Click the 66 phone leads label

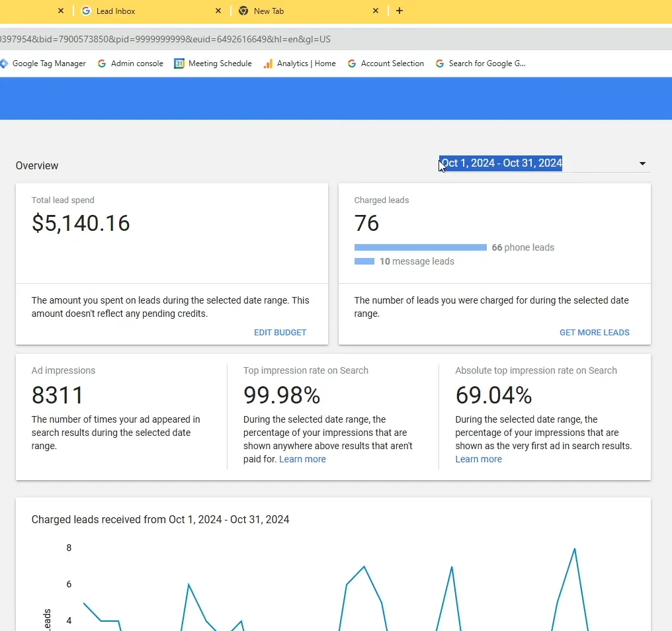click(523, 247)
